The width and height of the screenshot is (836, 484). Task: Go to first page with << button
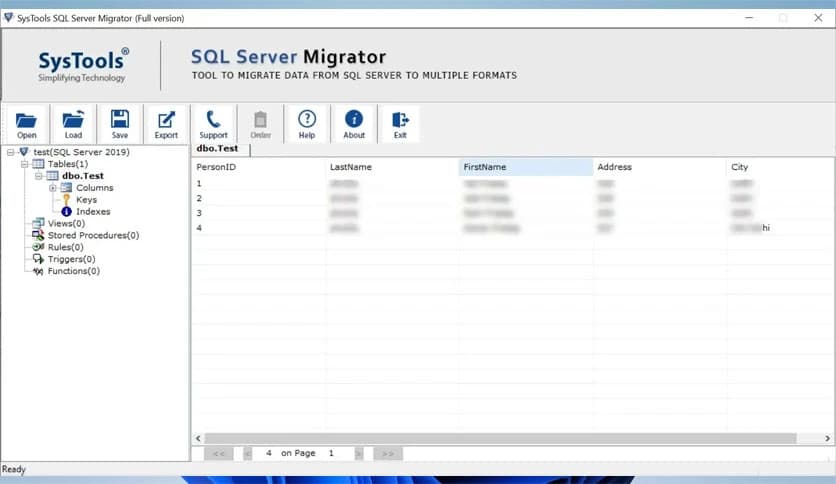219,454
